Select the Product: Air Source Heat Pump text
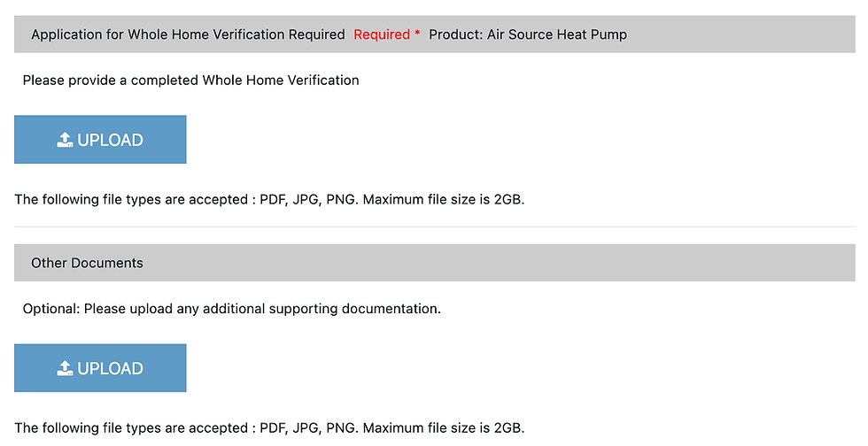Image resolution: width=868 pixels, height=446 pixels. point(528,35)
